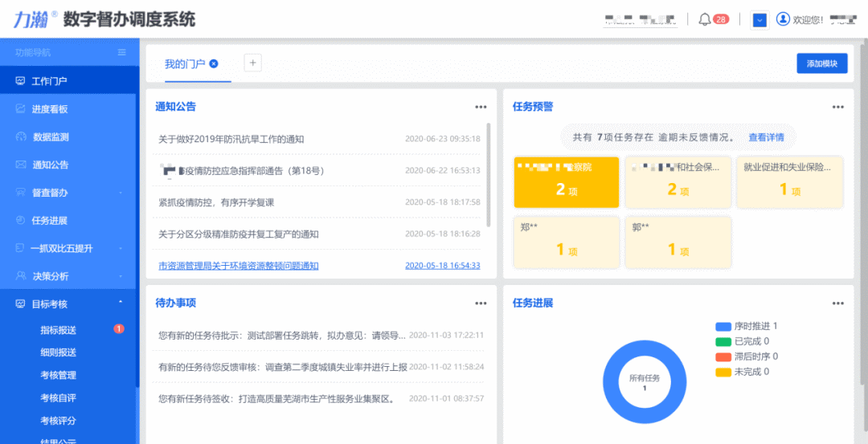Collapse the sidebar with the hamburger icon
The height and width of the screenshot is (444, 868).
point(122,52)
